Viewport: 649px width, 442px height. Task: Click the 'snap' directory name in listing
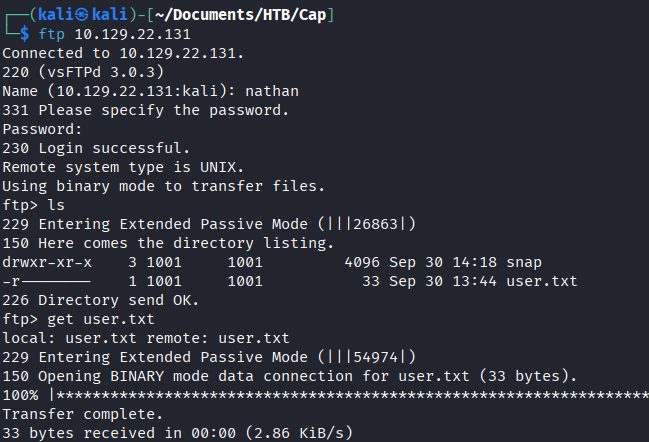(x=523, y=262)
